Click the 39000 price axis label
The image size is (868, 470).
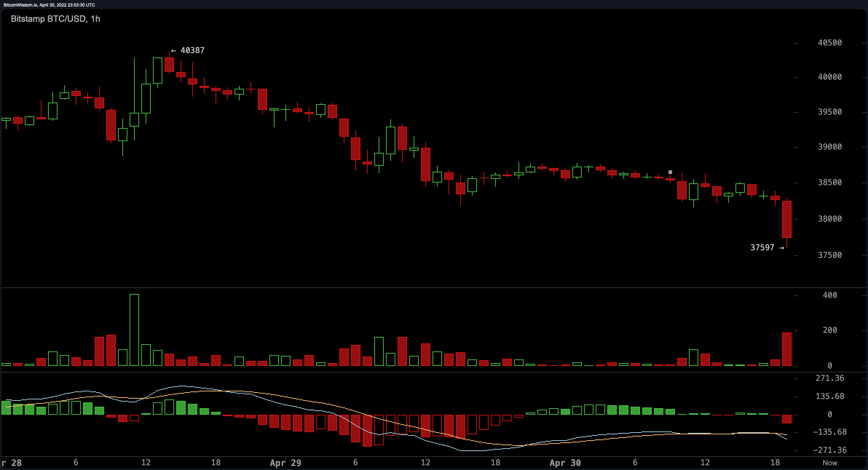click(x=830, y=147)
